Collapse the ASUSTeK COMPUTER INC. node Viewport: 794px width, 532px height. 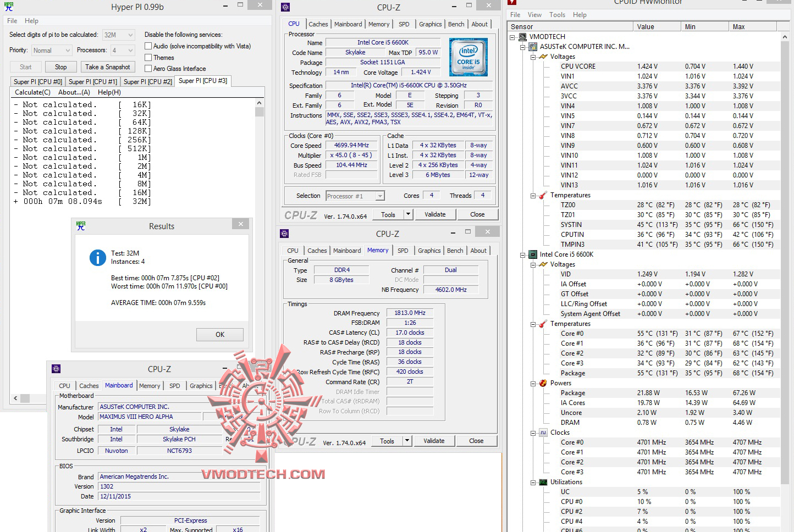[x=523, y=47]
